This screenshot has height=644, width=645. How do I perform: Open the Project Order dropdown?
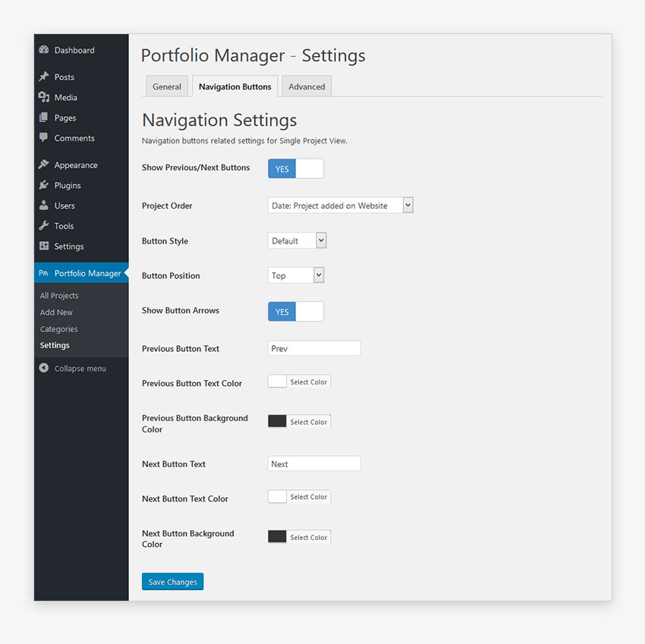(x=340, y=206)
